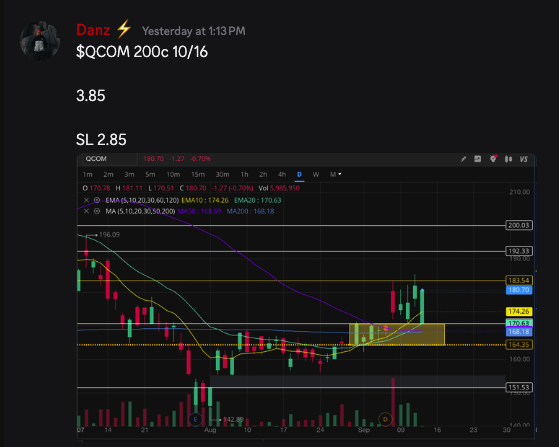559x447 pixels.
Task: Click the 196.09 high price annotation
Action: coord(109,235)
